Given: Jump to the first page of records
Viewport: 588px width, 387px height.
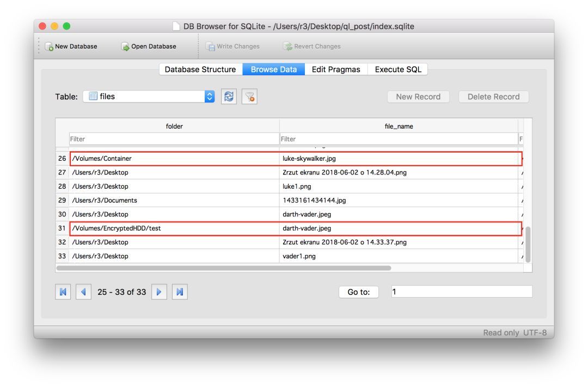Looking at the screenshot, I should point(64,292).
